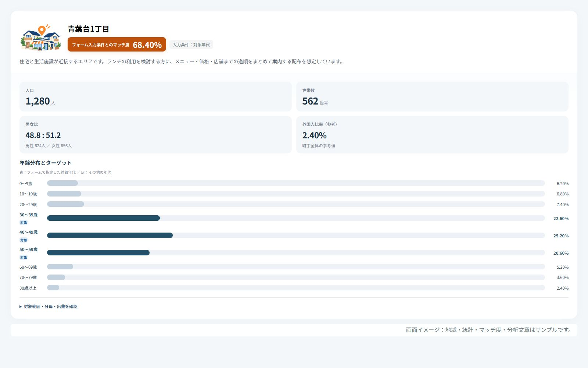
Task: Click the 25.20% percentage value
Action: (x=561, y=236)
